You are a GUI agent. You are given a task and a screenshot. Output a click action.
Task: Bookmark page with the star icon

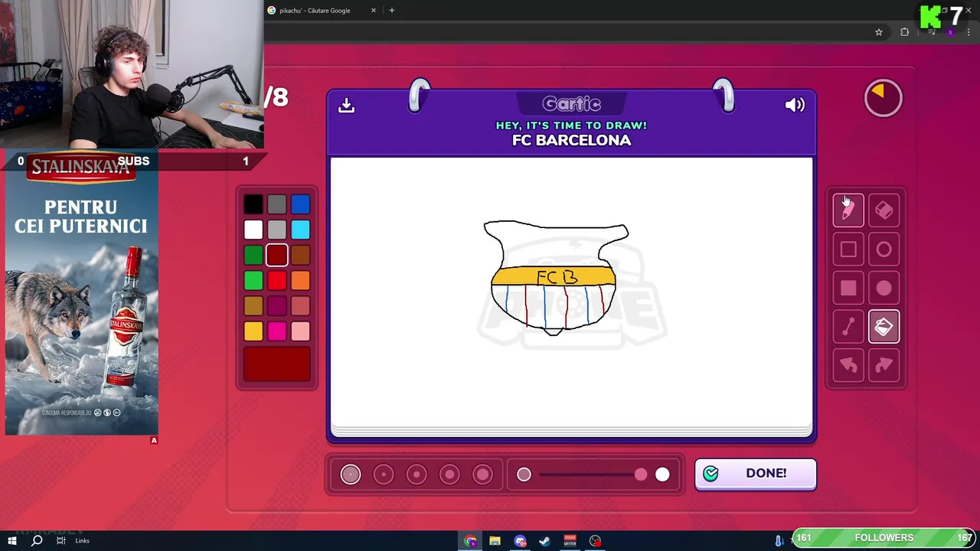coord(879,32)
